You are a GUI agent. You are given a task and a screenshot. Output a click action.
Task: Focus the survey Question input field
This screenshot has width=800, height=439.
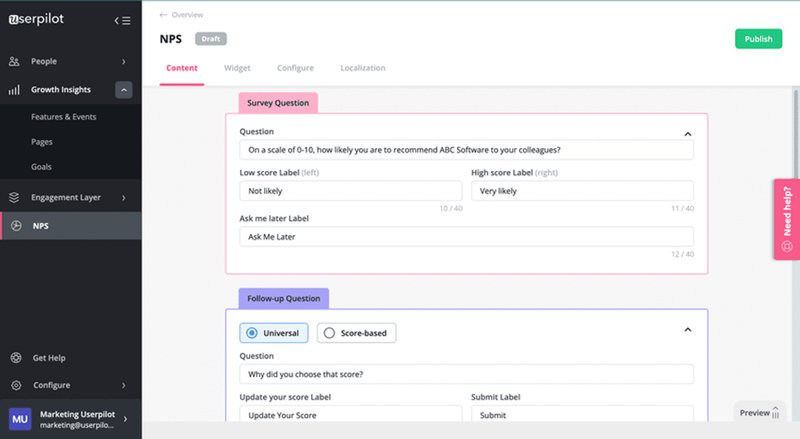[x=466, y=150]
